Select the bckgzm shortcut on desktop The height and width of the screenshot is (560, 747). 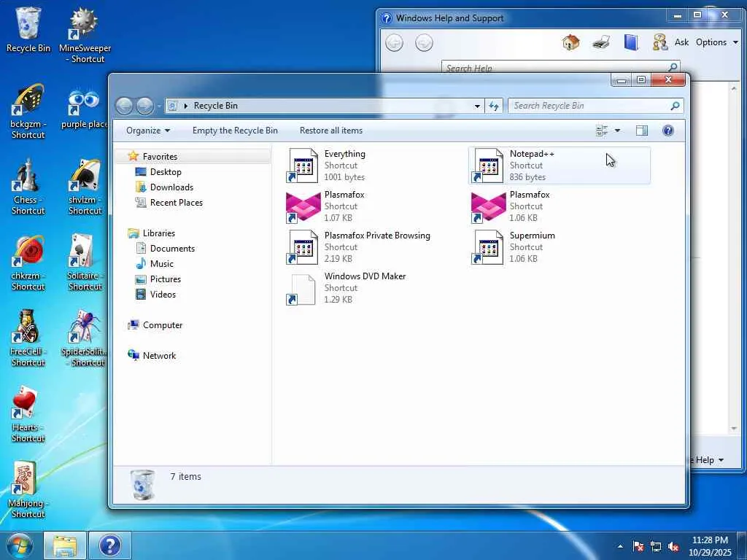click(28, 111)
